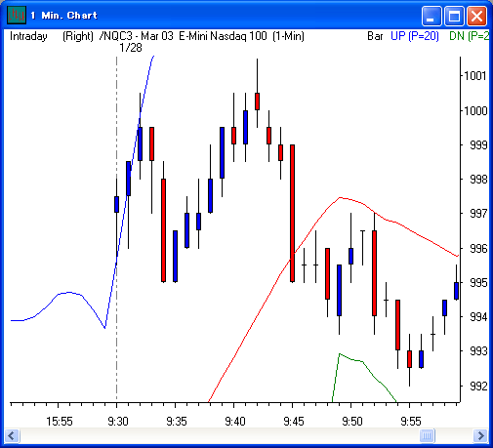Click the scroll left arrow button
This screenshot has width=493, height=448.
13,435
